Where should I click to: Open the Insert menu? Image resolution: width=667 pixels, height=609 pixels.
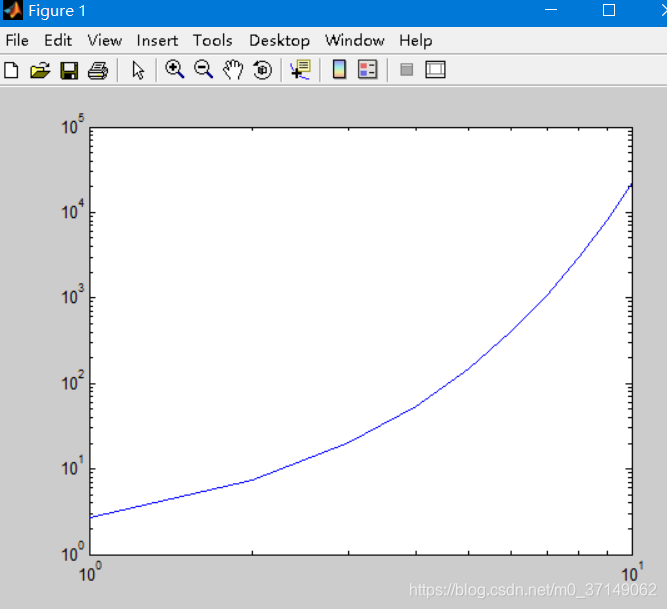tap(157, 41)
